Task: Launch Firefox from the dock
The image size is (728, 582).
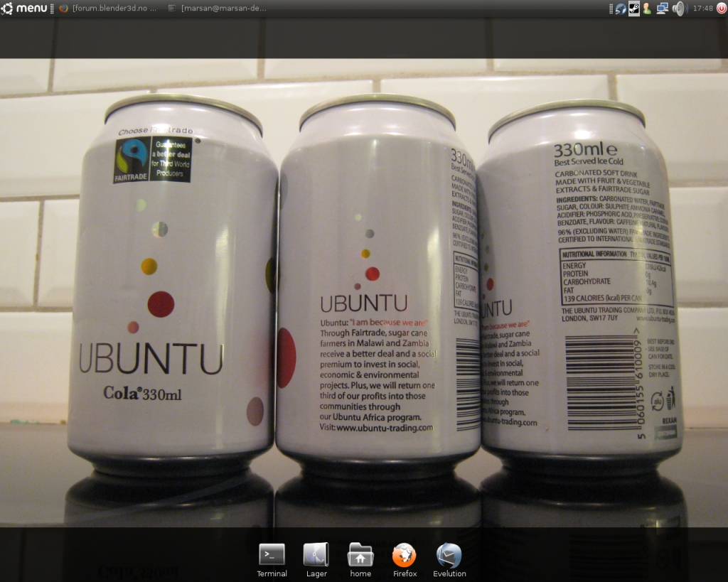Action: [x=405, y=560]
